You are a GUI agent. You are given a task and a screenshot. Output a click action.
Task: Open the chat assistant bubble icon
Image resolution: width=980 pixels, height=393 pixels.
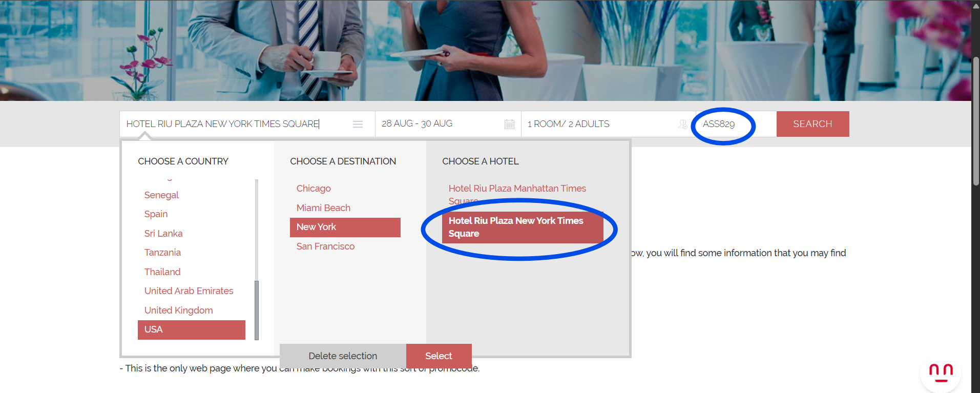[941, 373]
